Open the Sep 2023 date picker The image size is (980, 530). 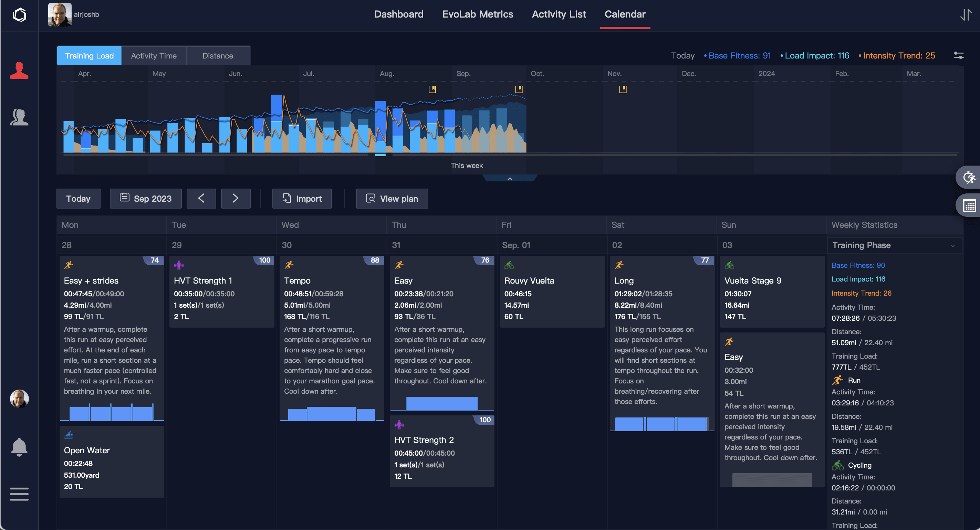point(146,199)
